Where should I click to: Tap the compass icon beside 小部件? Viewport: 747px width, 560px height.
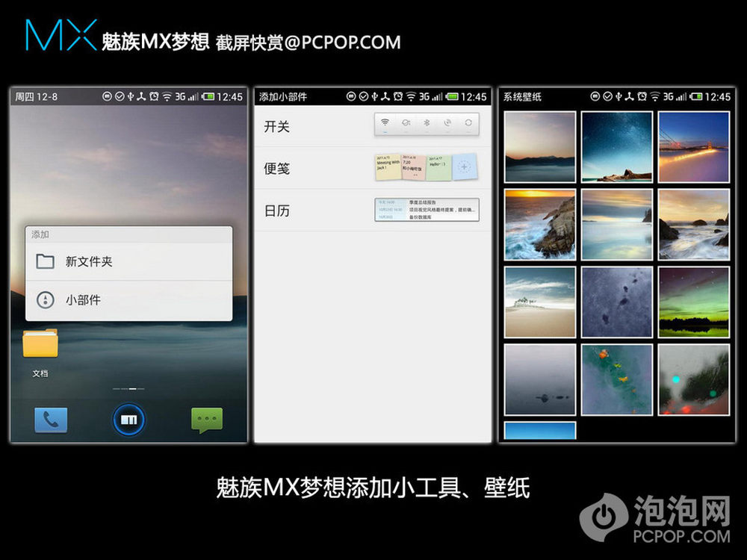pos(46,300)
